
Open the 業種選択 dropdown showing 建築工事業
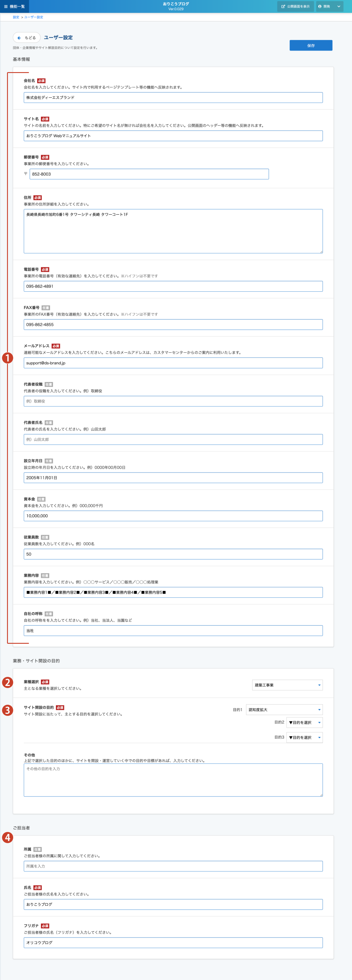tap(287, 685)
